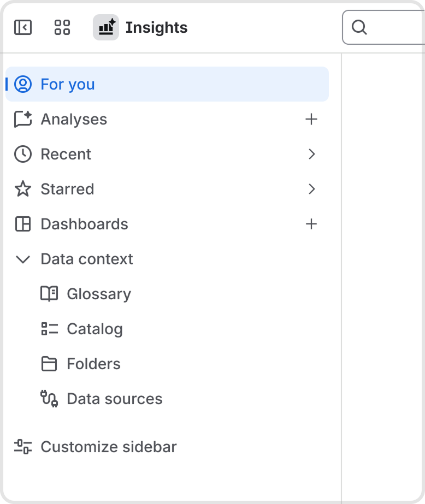Click the Folders folder icon
This screenshot has width=425, height=504.
coord(49,364)
